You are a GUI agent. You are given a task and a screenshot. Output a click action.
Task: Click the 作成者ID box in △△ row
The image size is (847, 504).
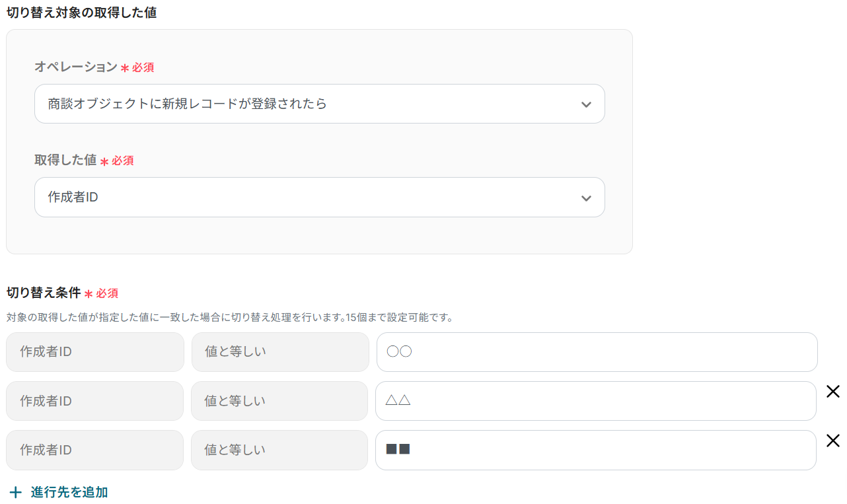(x=94, y=401)
